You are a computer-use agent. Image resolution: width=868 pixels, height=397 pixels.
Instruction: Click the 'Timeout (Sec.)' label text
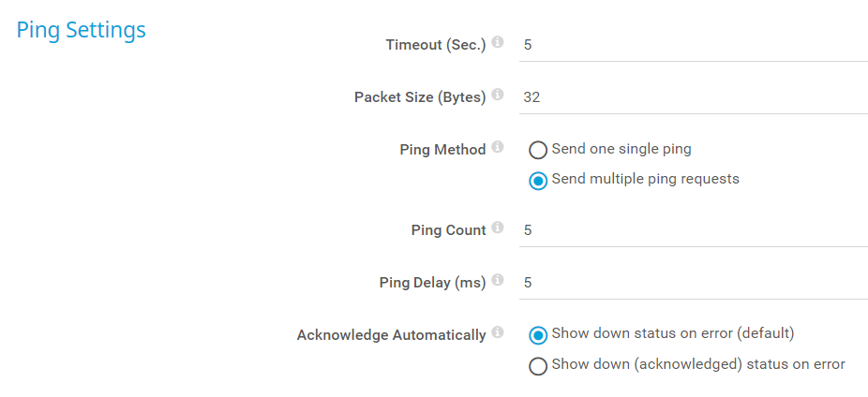tap(436, 45)
